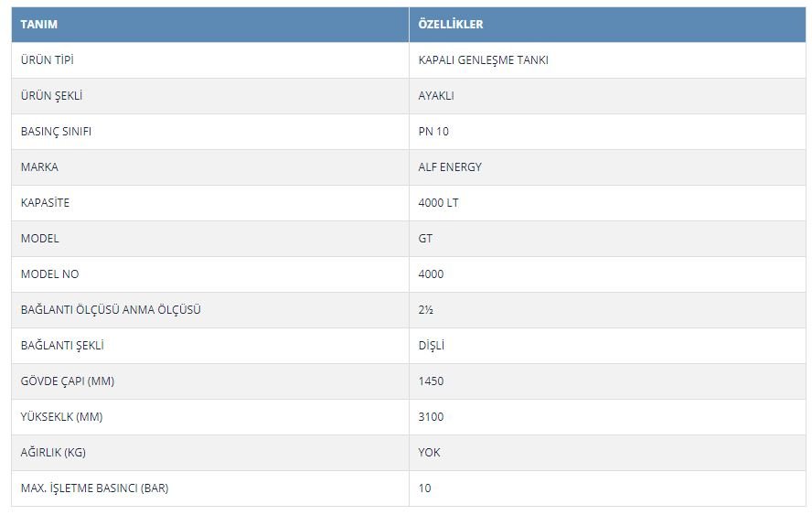812x515 pixels.
Task: Select the ÜRÜN TİPİ label cell
Action: coord(210,60)
